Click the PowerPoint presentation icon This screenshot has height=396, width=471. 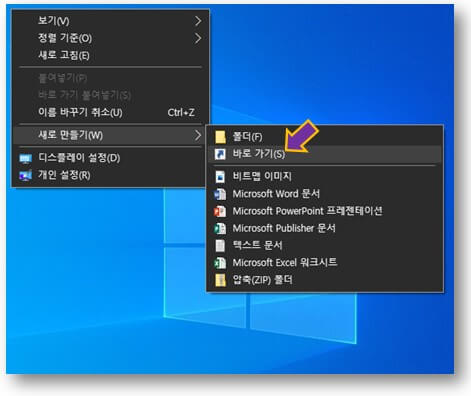coord(220,211)
